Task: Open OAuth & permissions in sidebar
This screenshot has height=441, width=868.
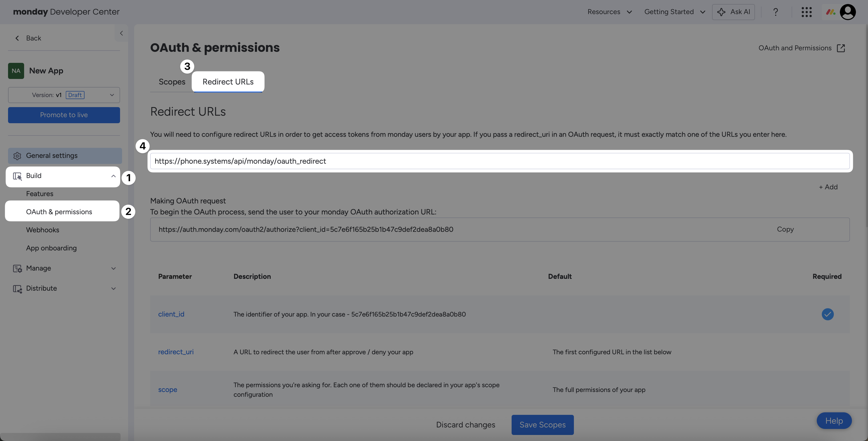Action: [x=59, y=212]
